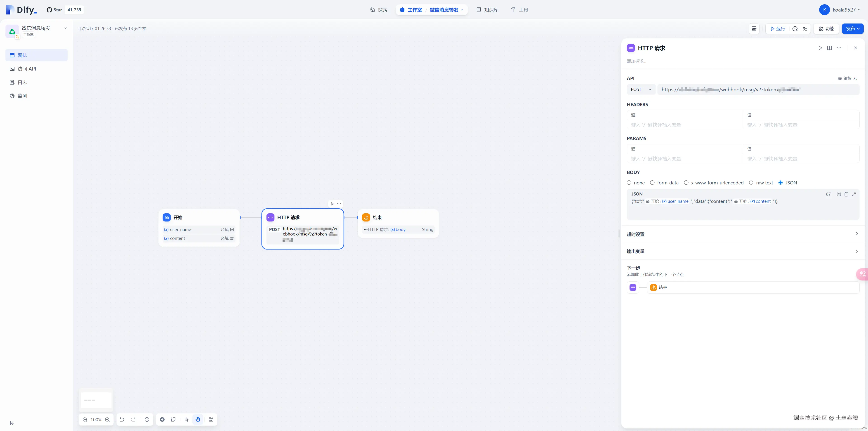Open the 知识库 tab
Image resolution: width=868 pixels, height=431 pixels.
487,10
